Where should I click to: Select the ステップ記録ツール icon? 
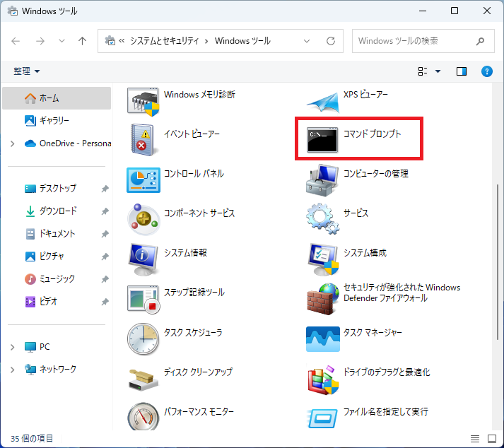(143, 299)
